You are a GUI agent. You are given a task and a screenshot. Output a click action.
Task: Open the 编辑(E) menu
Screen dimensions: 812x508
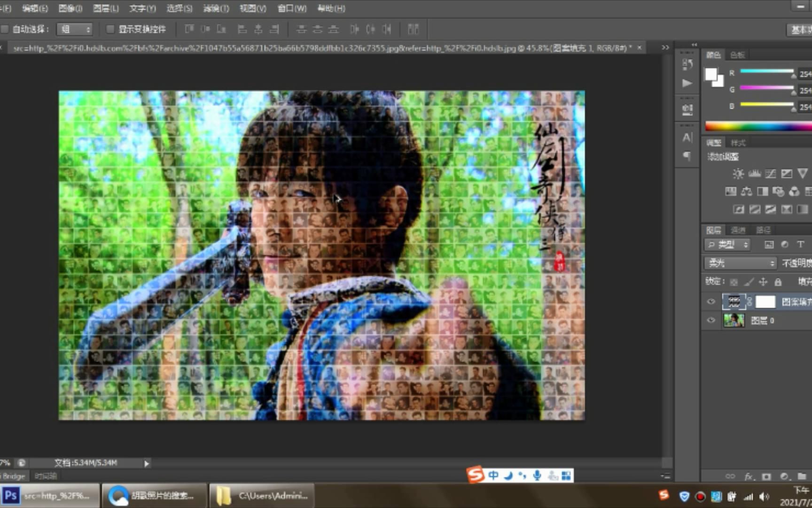tap(35, 8)
